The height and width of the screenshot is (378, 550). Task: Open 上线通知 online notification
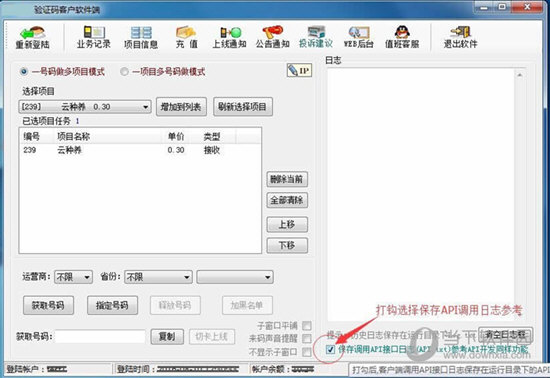tap(229, 38)
